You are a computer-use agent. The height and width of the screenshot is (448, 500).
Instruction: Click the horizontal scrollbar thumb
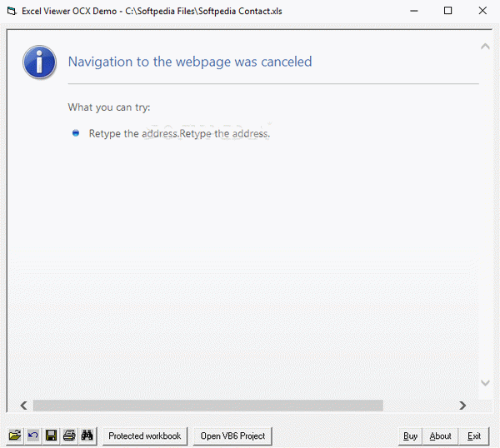point(207,406)
